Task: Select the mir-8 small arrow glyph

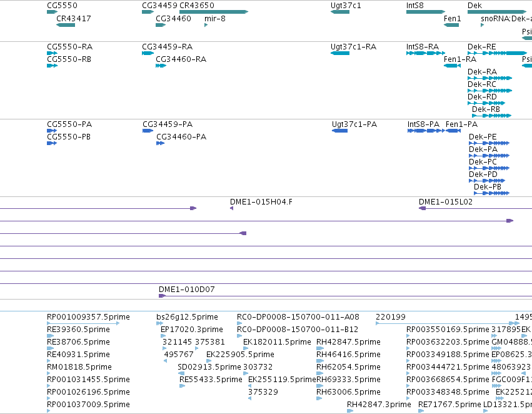Action: pyautogui.click(x=206, y=25)
